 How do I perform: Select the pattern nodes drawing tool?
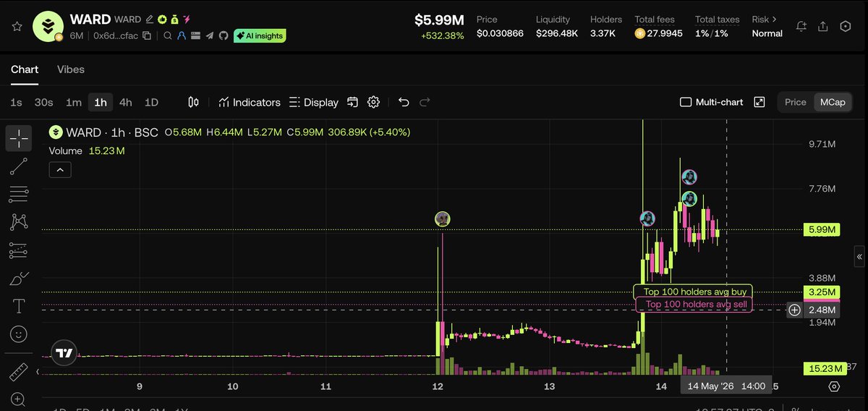point(19,222)
